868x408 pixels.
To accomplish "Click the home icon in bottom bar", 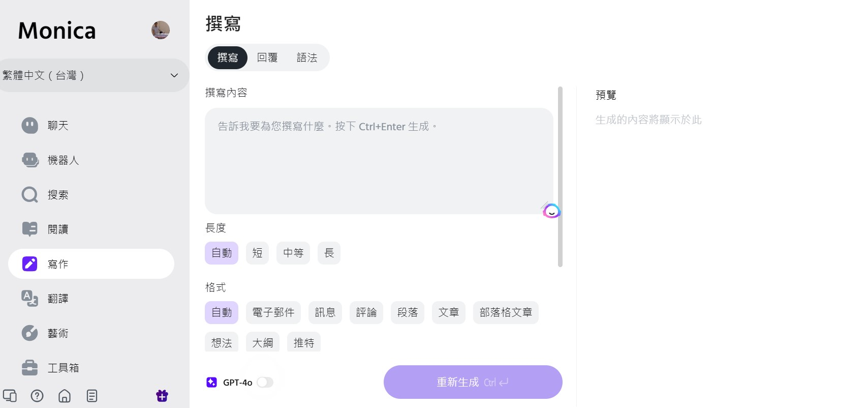I will (65, 396).
